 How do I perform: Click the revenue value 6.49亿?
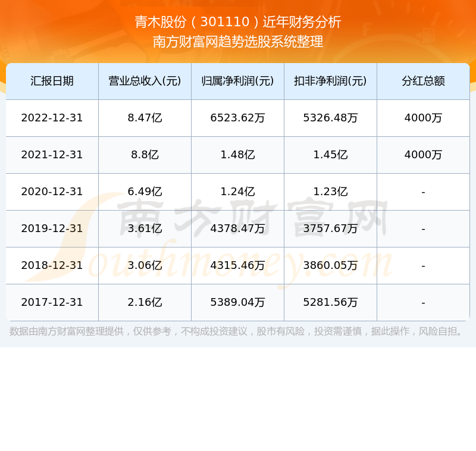145,192
